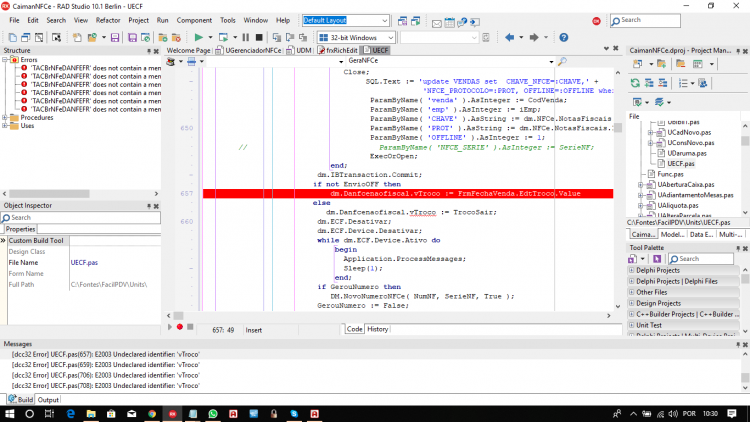Collapse the Errors tree node

click(x=5, y=60)
